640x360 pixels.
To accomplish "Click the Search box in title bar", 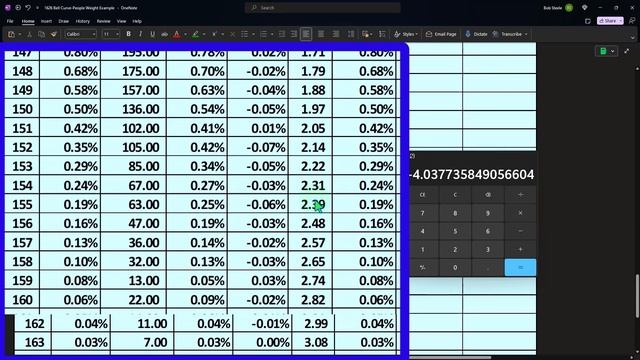I will pos(322,8).
